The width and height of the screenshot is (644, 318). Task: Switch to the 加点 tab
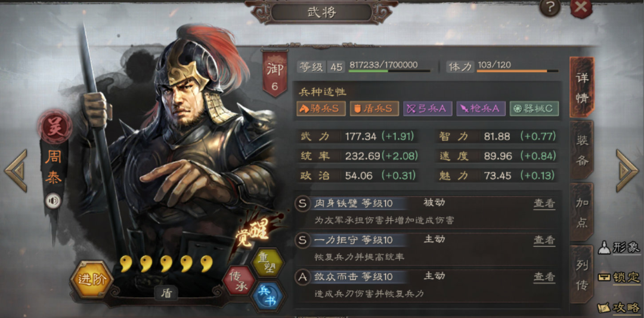[582, 212]
